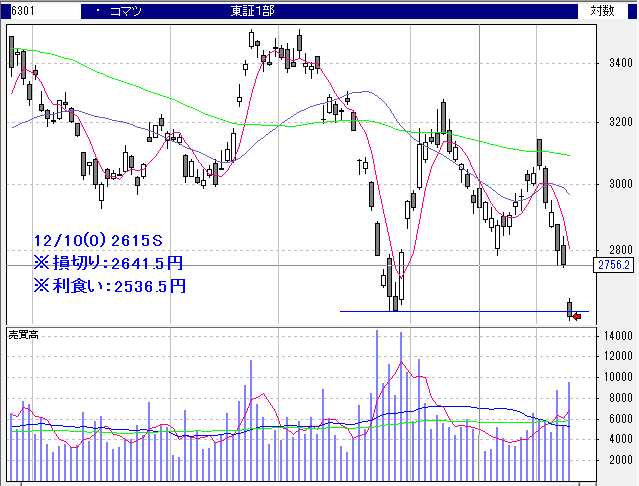Select the green long-term moving average line
The image size is (639, 486).
(300, 123)
